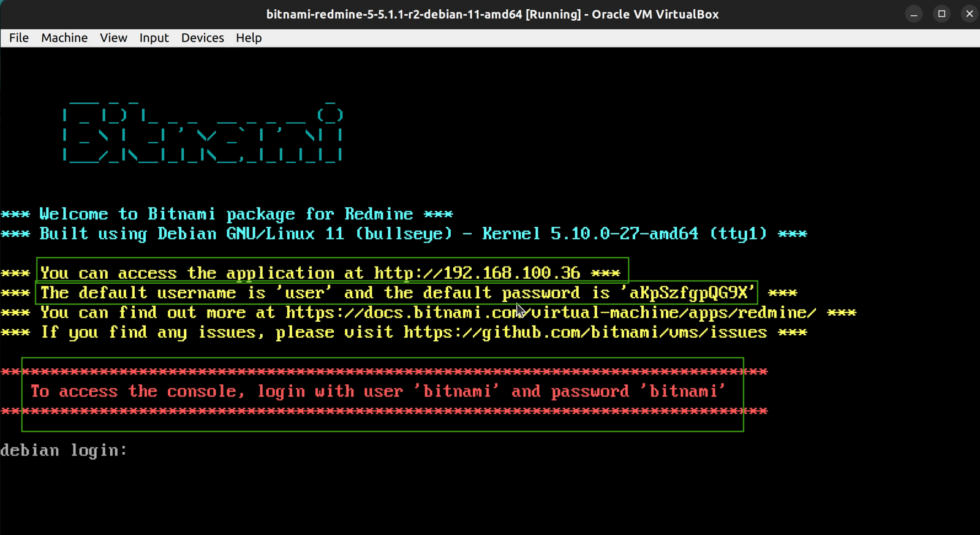The height and width of the screenshot is (535, 980).
Task: Open the Help menu
Action: pyautogui.click(x=249, y=38)
